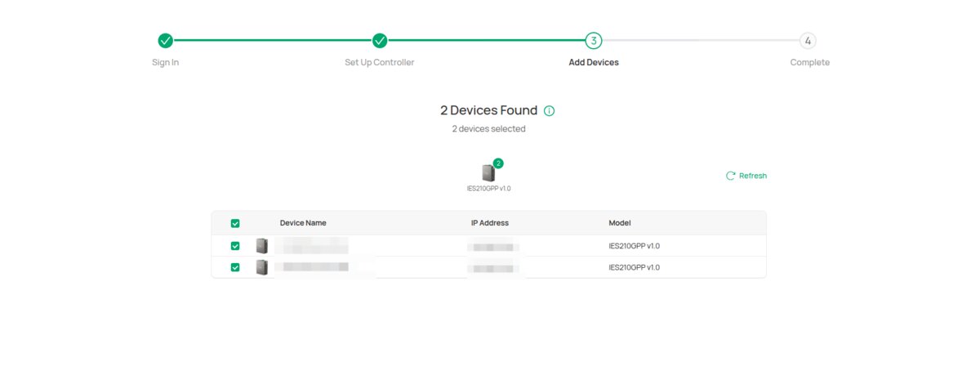Click the first row's Model cell IES210GPP v1.0
The image size is (980, 375).
(635, 245)
